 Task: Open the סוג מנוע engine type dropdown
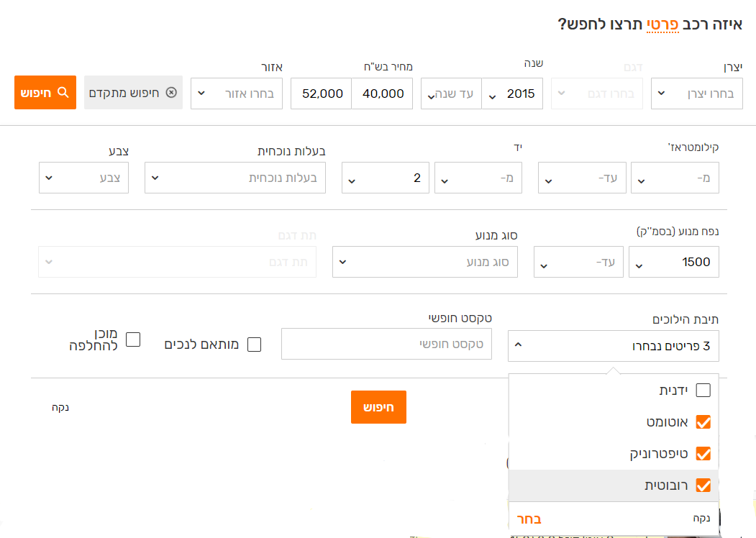click(x=425, y=262)
